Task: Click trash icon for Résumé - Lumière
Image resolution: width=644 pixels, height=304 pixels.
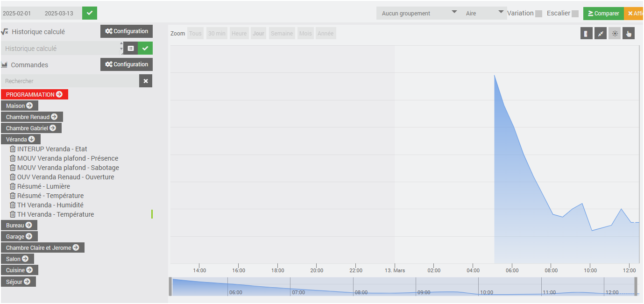Action: (13, 186)
